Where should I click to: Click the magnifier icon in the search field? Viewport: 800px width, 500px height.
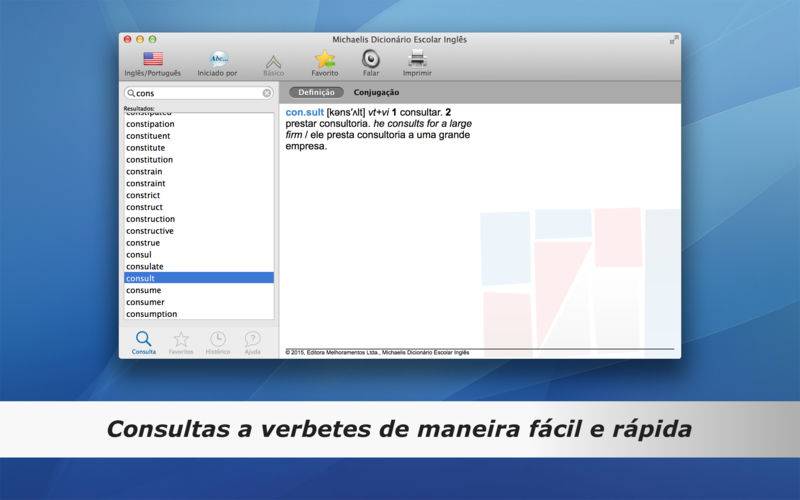131,93
